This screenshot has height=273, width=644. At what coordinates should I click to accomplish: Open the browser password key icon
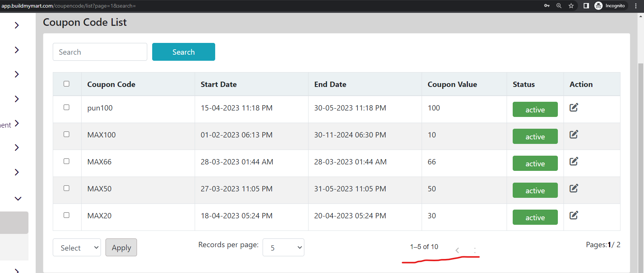point(547,6)
